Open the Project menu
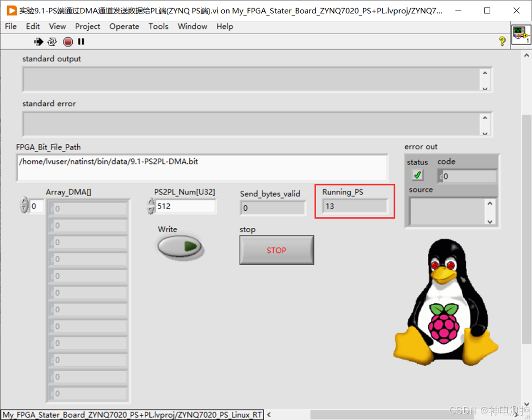Screen dimensions: 532x420 88,27
